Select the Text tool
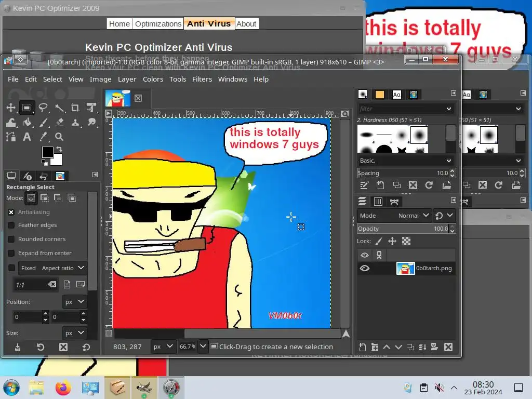 pos(27,137)
